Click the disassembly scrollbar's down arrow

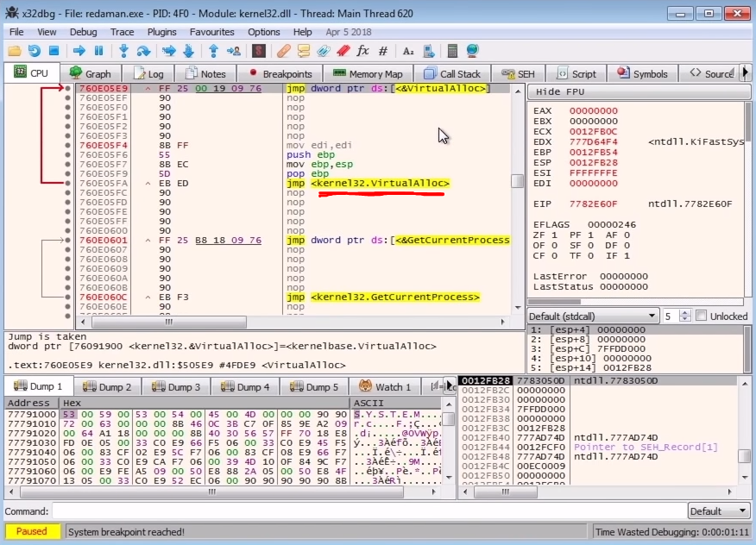click(x=517, y=308)
